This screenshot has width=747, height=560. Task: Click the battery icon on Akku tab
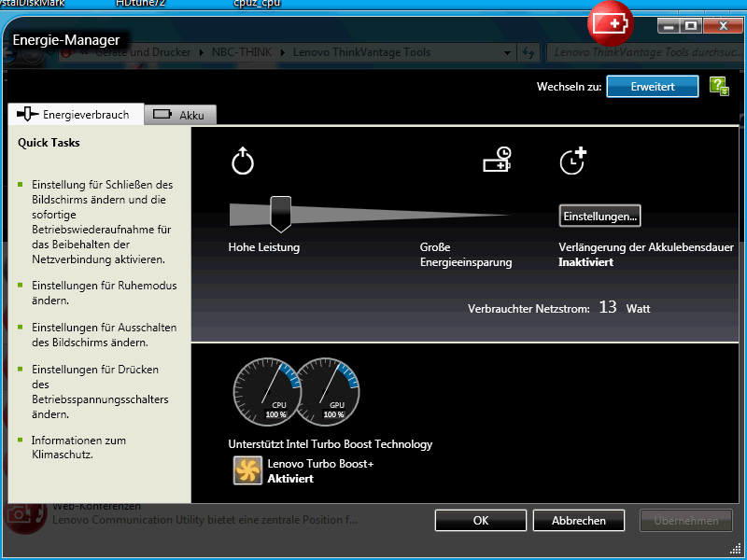click(x=162, y=114)
